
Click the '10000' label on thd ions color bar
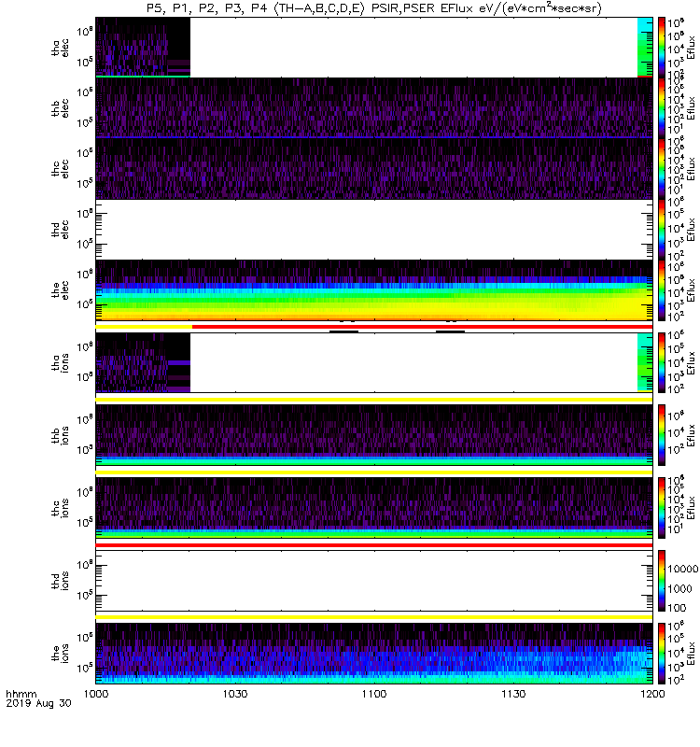point(683,569)
